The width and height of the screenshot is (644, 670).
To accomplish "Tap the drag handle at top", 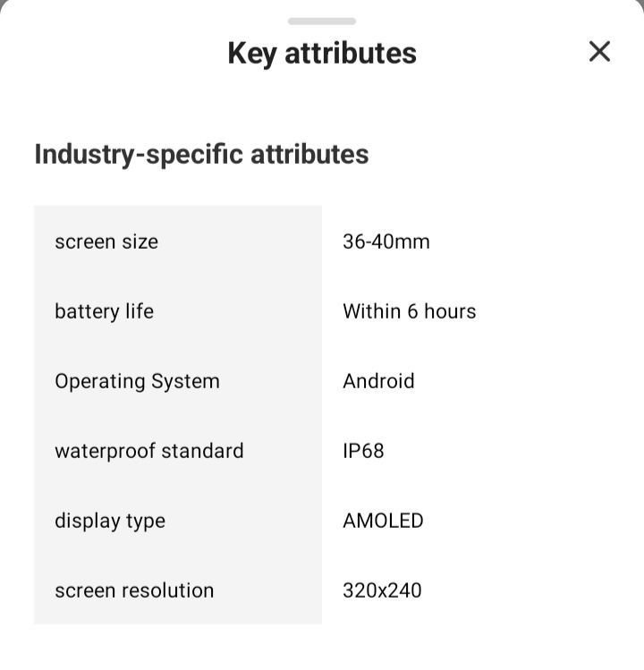I will [x=322, y=21].
